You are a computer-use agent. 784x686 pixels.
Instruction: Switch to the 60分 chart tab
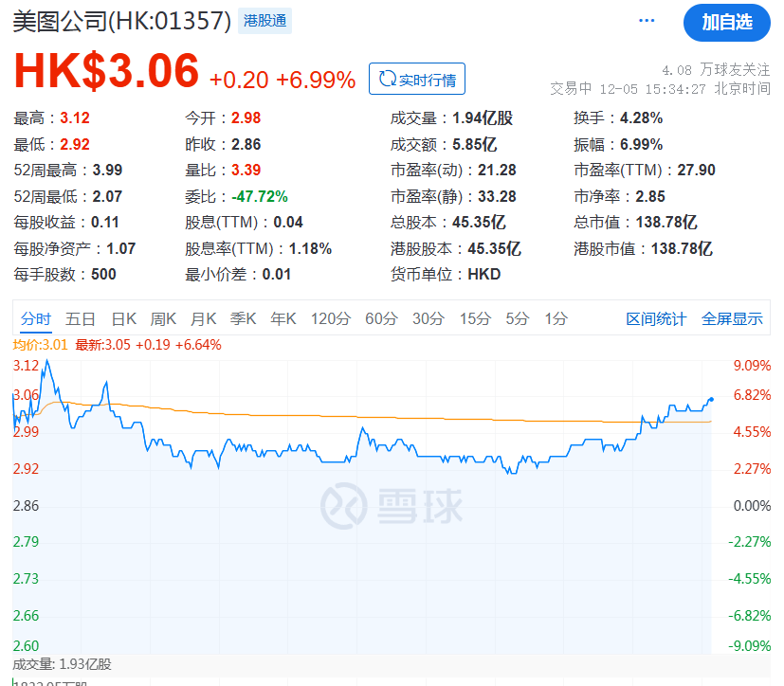pyautogui.click(x=380, y=319)
